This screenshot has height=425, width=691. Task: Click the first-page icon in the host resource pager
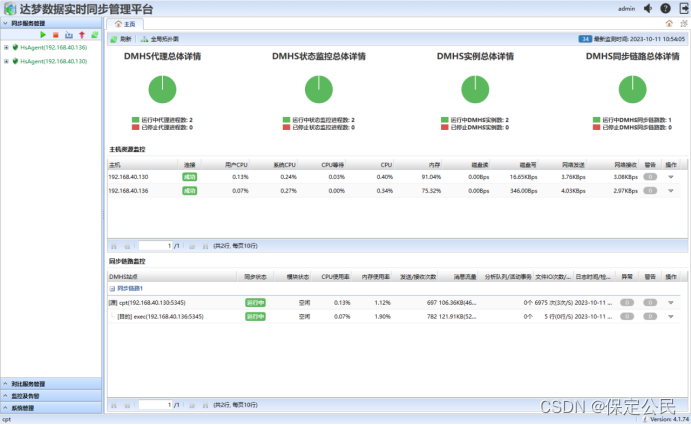click(114, 246)
